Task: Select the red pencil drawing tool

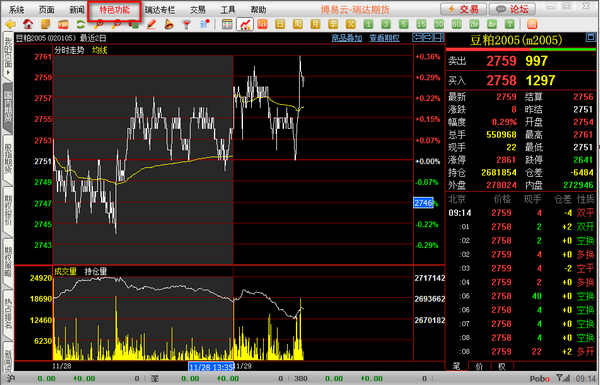Action: [x=152, y=24]
